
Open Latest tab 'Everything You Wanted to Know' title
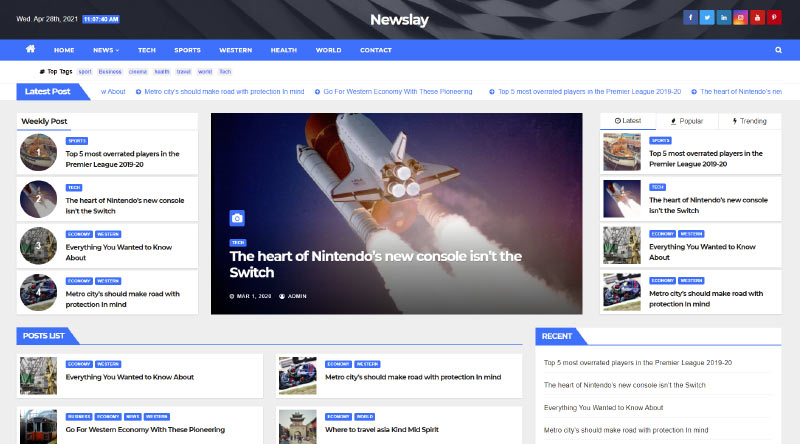702,252
